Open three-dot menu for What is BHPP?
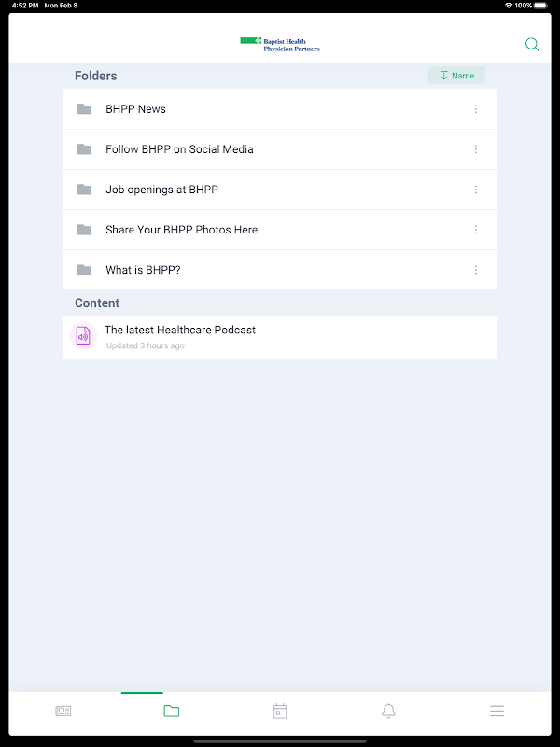The image size is (560, 747). point(476,270)
